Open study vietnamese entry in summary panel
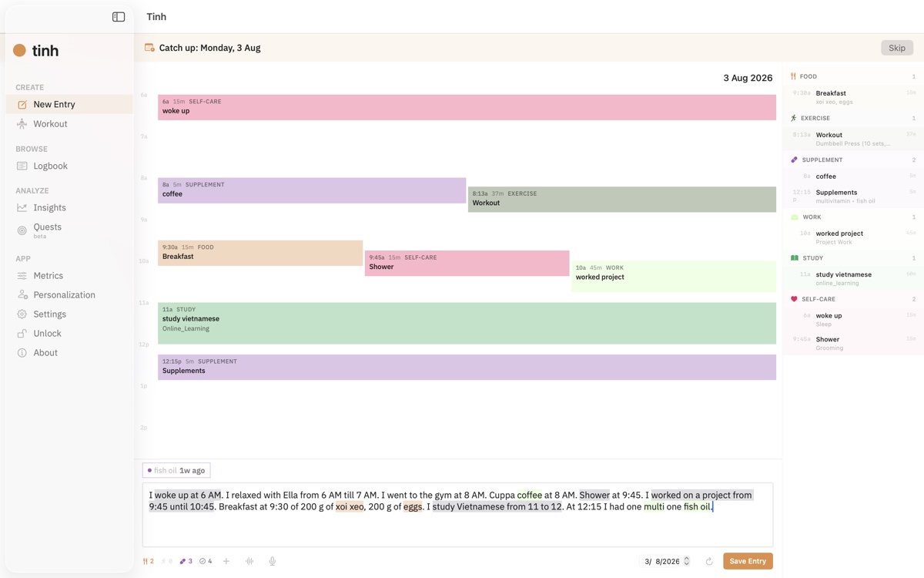Image resolution: width=924 pixels, height=578 pixels. (853, 278)
